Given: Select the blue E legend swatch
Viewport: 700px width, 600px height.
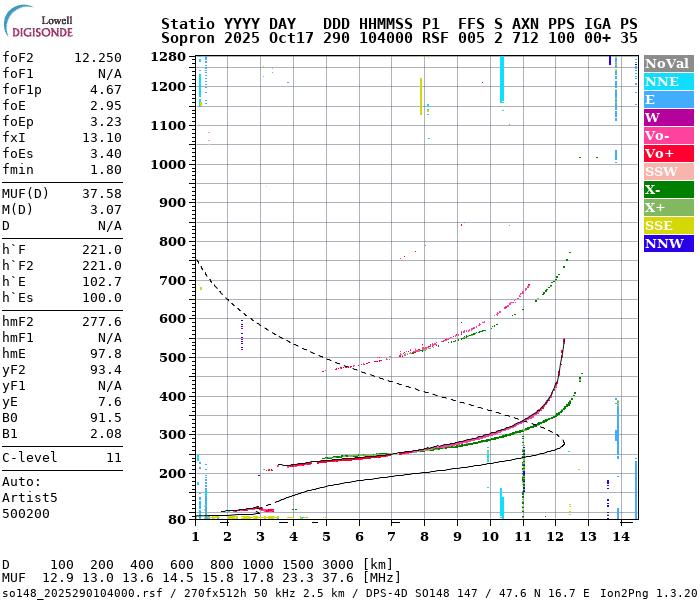Looking at the screenshot, I should pyautogui.click(x=668, y=99).
